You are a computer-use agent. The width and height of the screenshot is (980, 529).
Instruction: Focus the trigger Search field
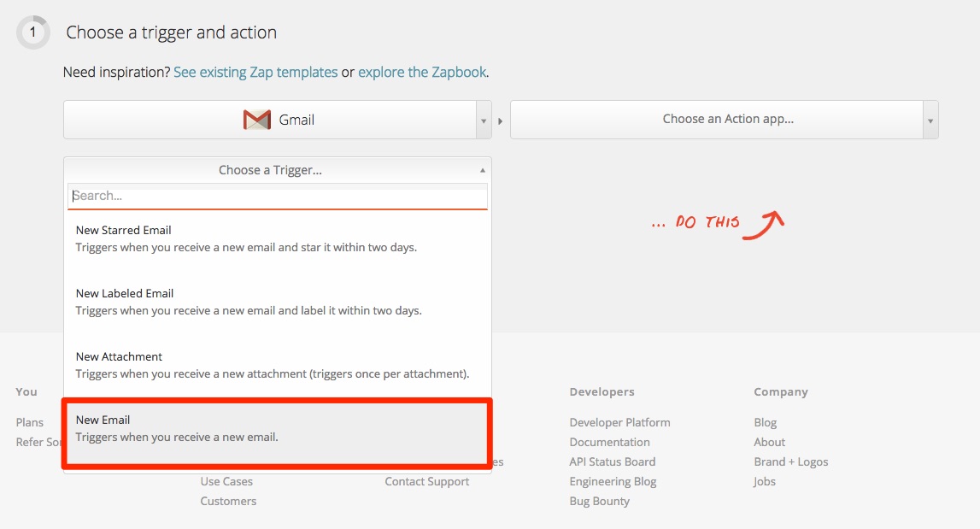[278, 196]
